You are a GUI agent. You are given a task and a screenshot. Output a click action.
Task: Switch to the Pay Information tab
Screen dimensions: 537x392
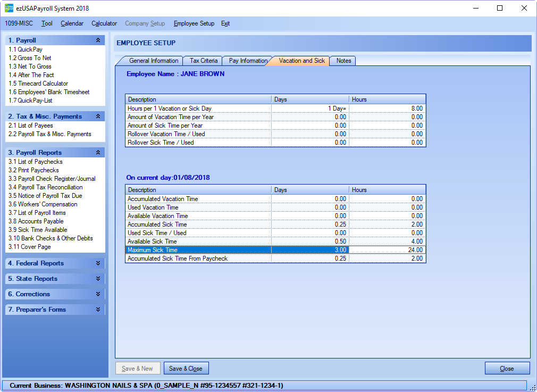[x=248, y=61]
